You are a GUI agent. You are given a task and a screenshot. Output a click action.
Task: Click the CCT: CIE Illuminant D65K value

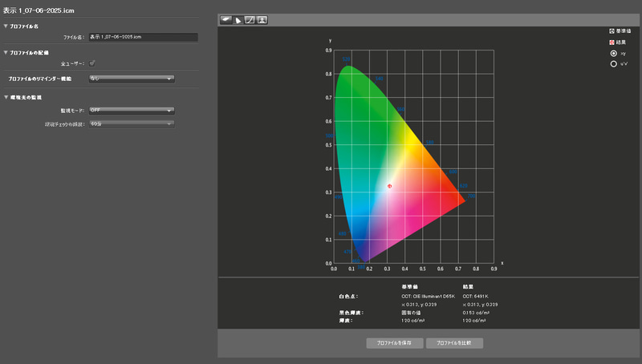coord(428,296)
